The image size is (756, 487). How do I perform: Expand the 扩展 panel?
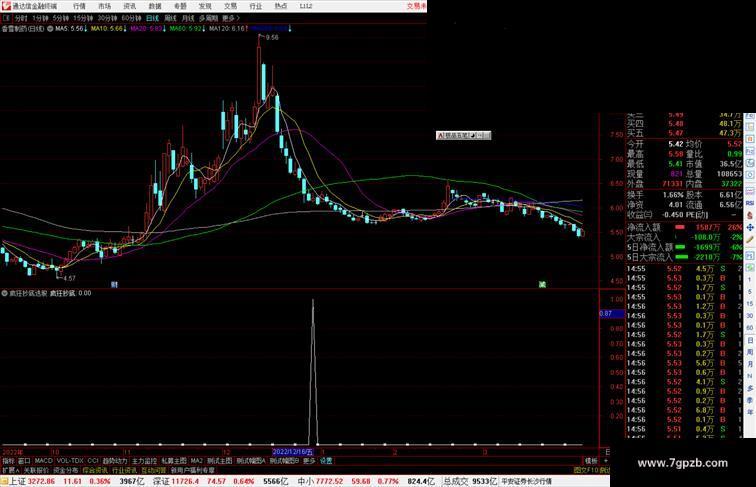click(10, 470)
